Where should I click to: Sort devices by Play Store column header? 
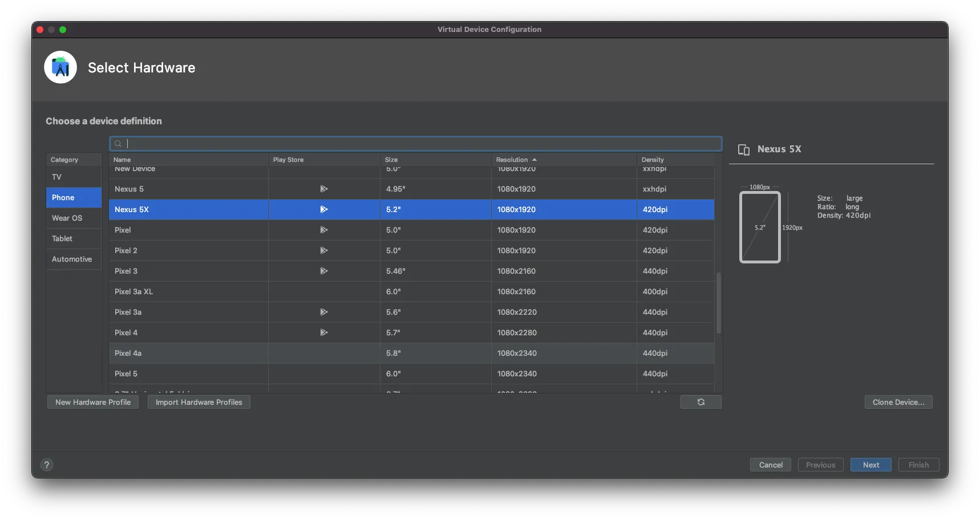pos(324,160)
